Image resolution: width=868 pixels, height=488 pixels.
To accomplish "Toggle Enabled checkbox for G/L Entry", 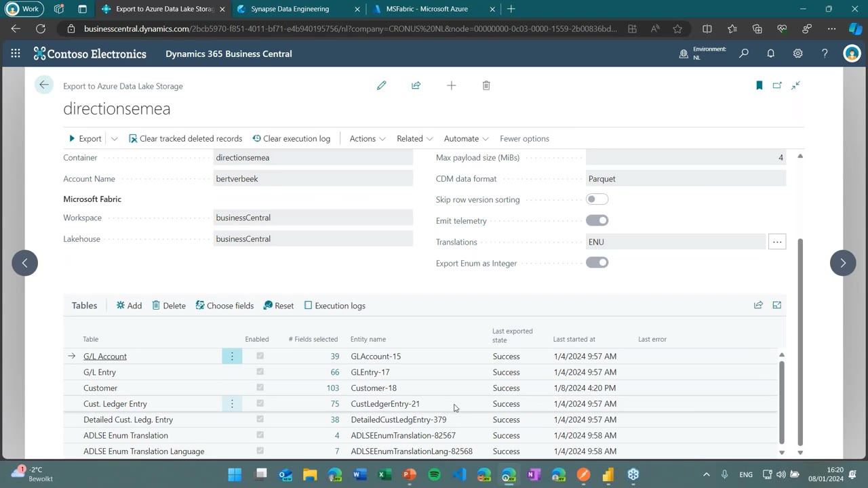I will click(x=260, y=372).
